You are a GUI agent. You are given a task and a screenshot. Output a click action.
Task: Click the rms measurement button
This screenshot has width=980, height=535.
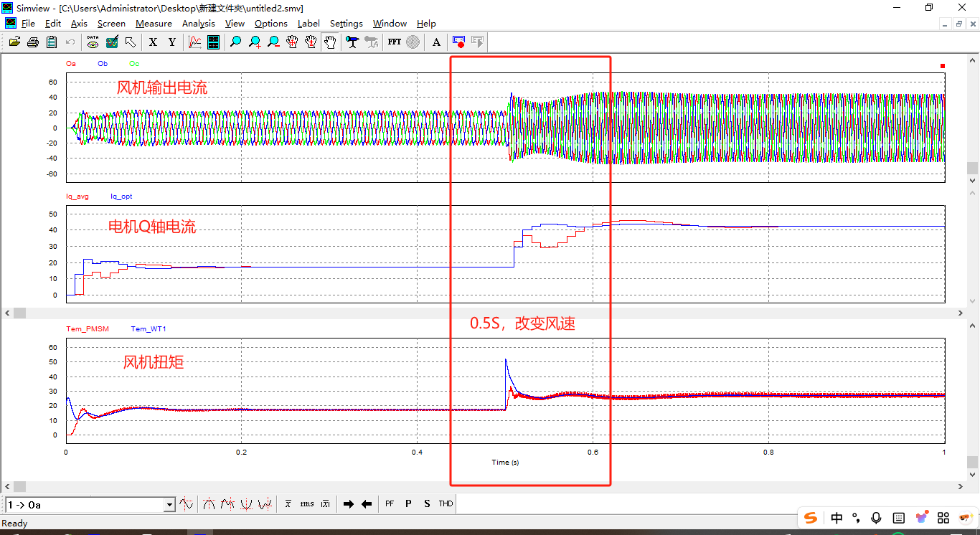coord(307,504)
